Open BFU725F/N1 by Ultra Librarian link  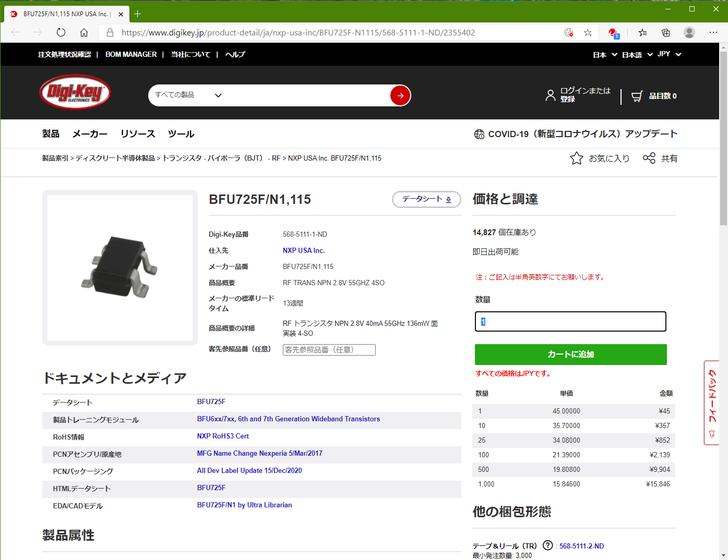[244, 505]
